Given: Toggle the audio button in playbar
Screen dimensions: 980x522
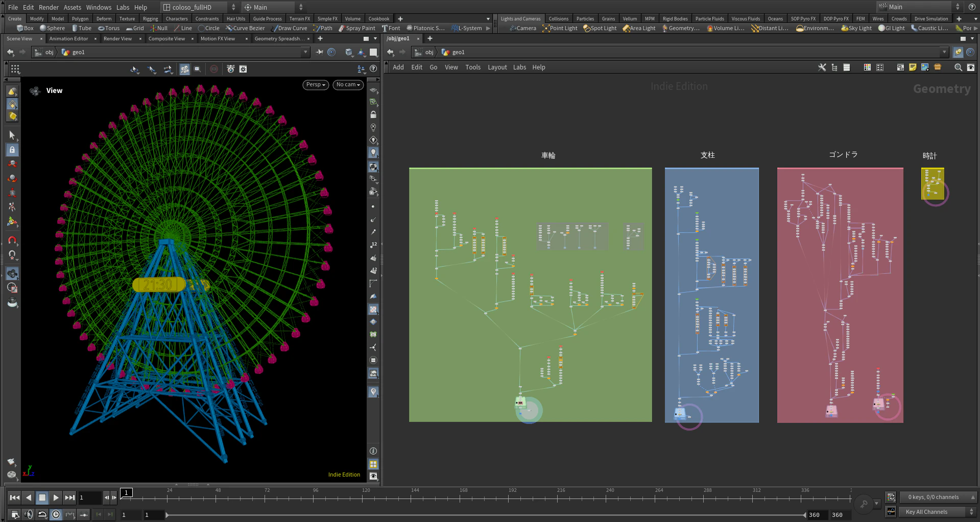Looking at the screenshot, I should (x=29, y=514).
